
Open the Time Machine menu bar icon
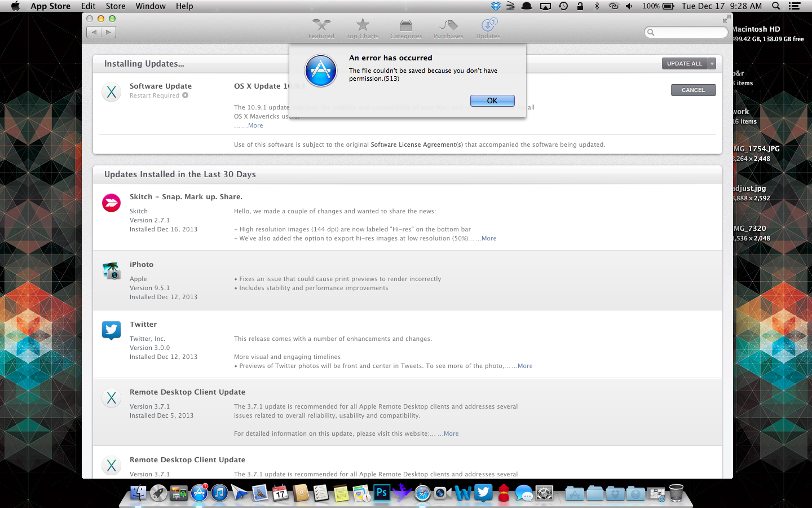coord(563,6)
